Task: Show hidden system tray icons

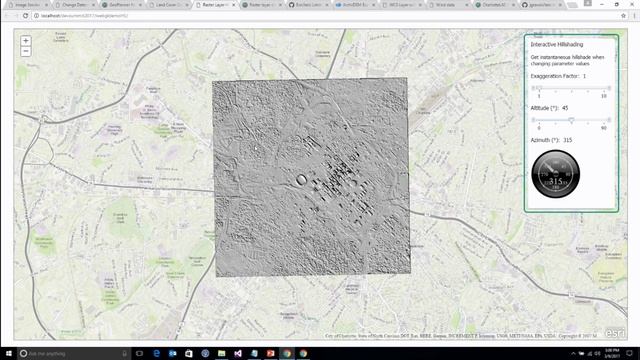Action: pyautogui.click(x=573, y=353)
